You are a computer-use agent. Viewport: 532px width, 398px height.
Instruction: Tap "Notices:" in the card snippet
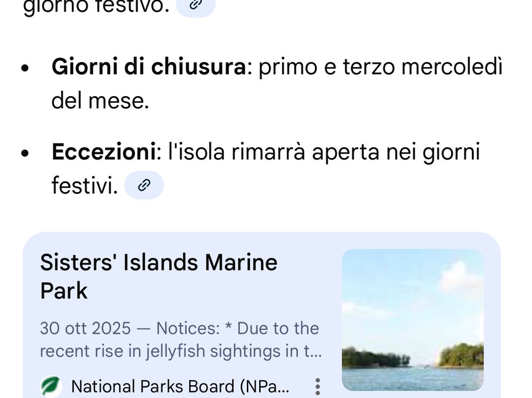click(x=188, y=328)
